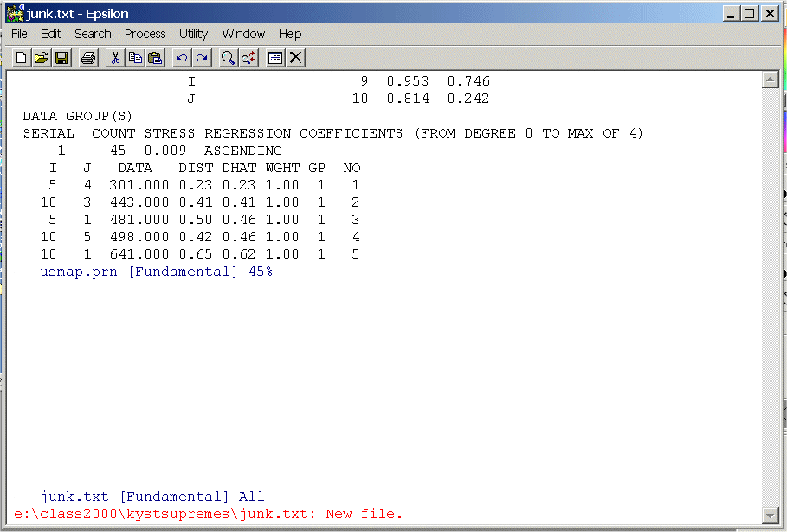The image size is (787, 532).
Task: Print the document with the printer icon
Action: pyautogui.click(x=87, y=58)
